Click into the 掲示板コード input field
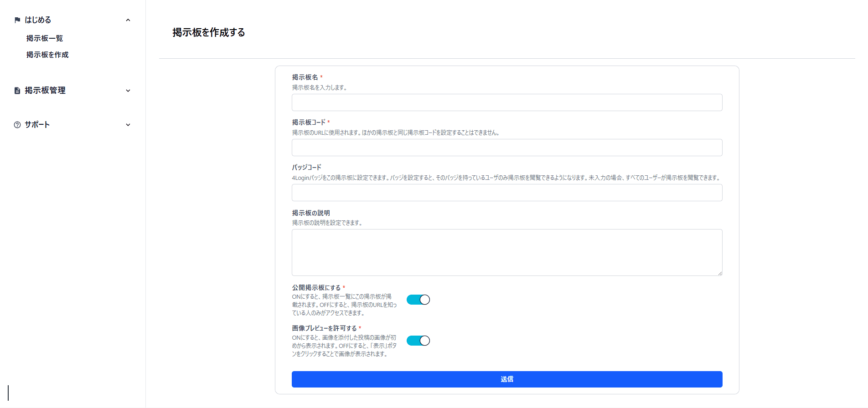The width and height of the screenshot is (868, 408). pyautogui.click(x=507, y=148)
